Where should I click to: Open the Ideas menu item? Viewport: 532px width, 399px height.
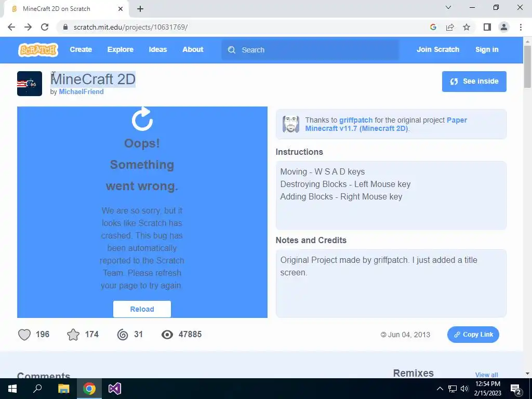coord(158,49)
